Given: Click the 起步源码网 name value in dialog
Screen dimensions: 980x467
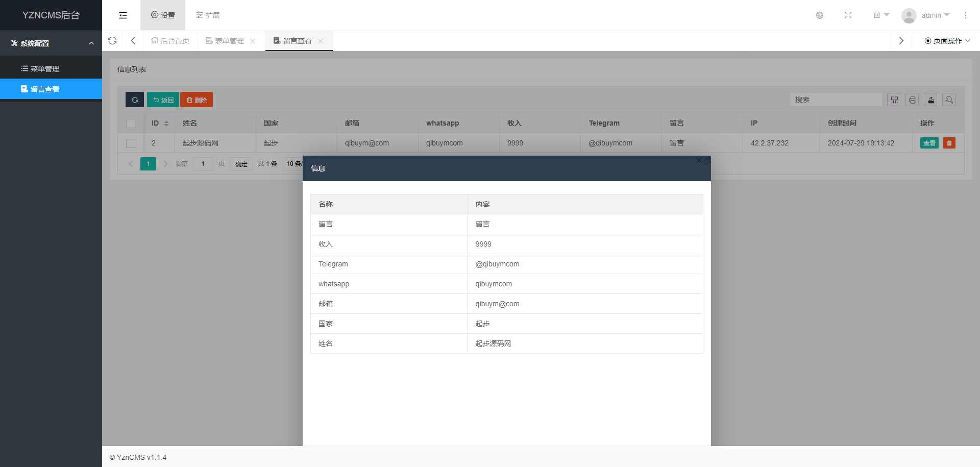Looking at the screenshot, I should point(493,343).
